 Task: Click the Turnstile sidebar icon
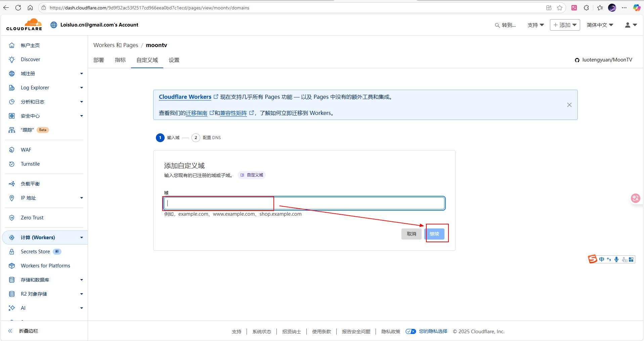pyautogui.click(x=12, y=164)
